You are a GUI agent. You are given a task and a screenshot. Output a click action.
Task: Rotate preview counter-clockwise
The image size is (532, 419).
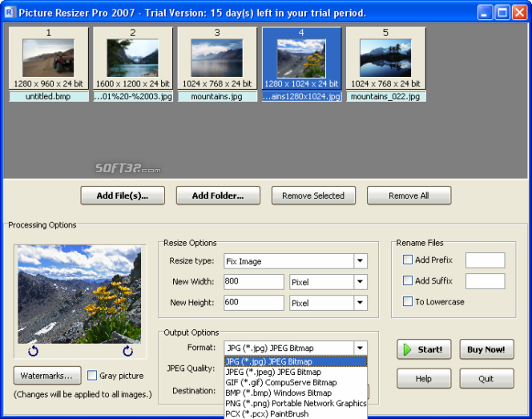point(33,351)
